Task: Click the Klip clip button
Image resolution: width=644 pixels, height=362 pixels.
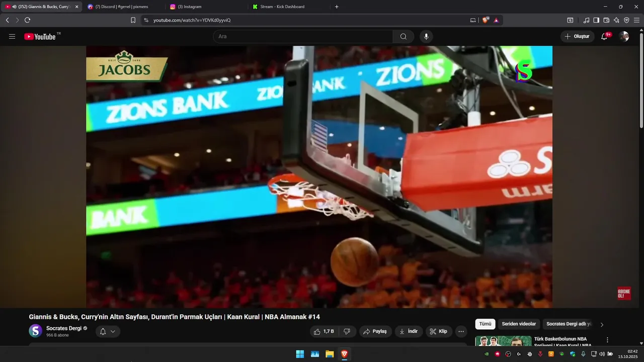Action: 439,331
